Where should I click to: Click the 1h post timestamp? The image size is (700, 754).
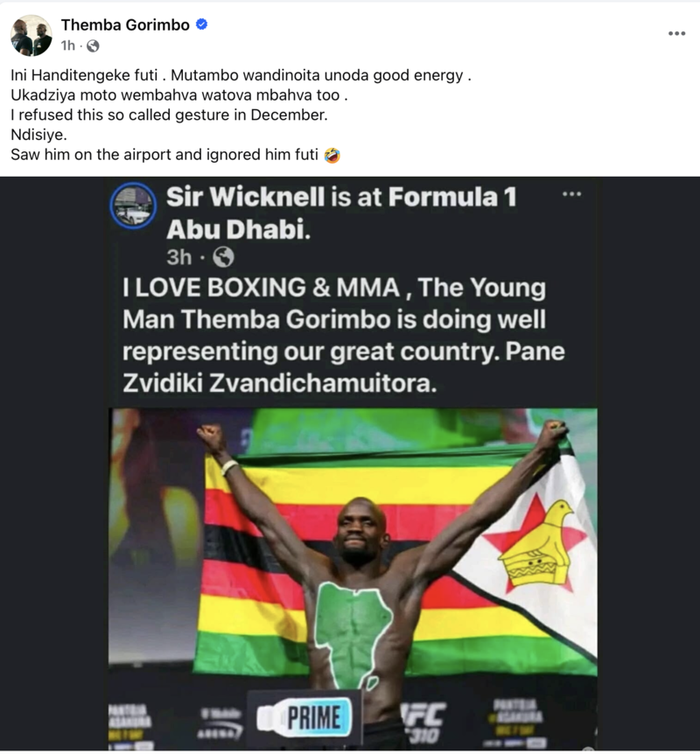68,45
